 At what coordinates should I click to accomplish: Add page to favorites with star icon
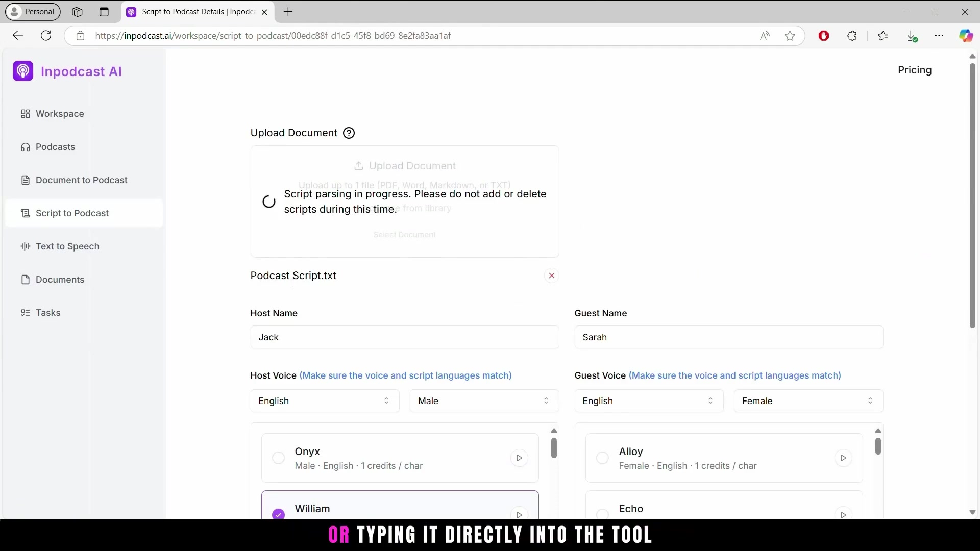point(790,36)
